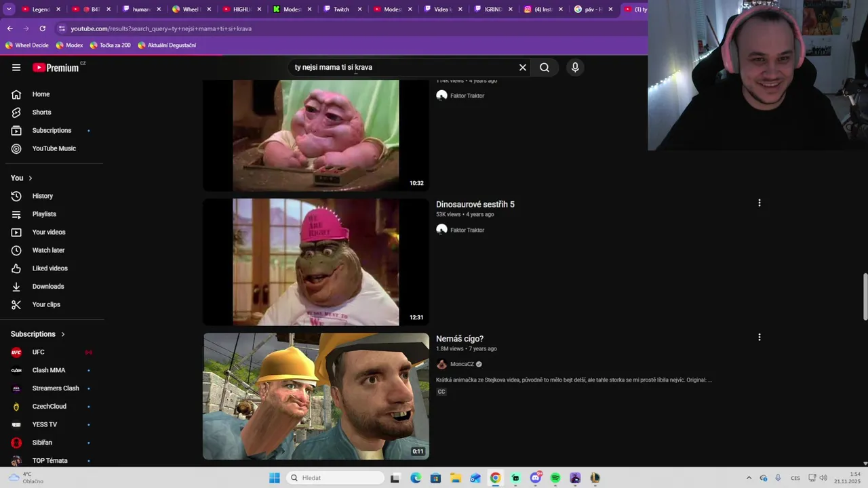
Task: Open the volume control in the tray
Action: click(x=823, y=478)
